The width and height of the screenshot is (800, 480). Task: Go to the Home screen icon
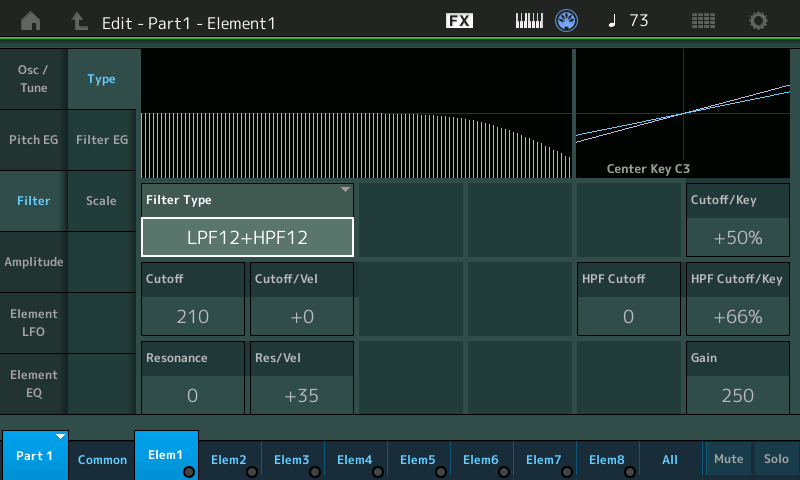coord(31,21)
